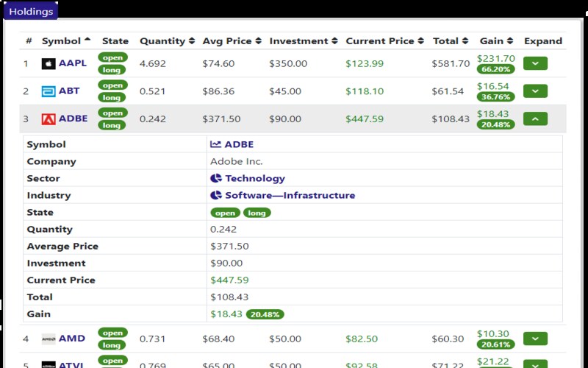This screenshot has height=368, width=588.
Task: Click the chart icon beside ADBE in details
Action: 215,144
